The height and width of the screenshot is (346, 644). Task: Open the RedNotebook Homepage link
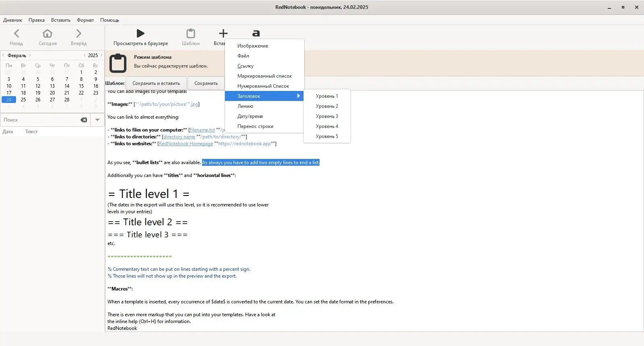pos(186,144)
